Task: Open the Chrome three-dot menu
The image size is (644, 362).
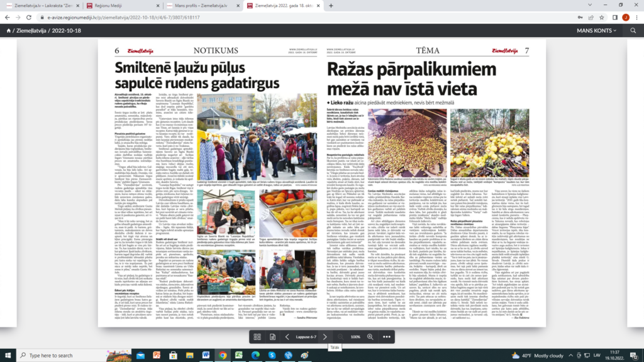Action: (x=635, y=18)
